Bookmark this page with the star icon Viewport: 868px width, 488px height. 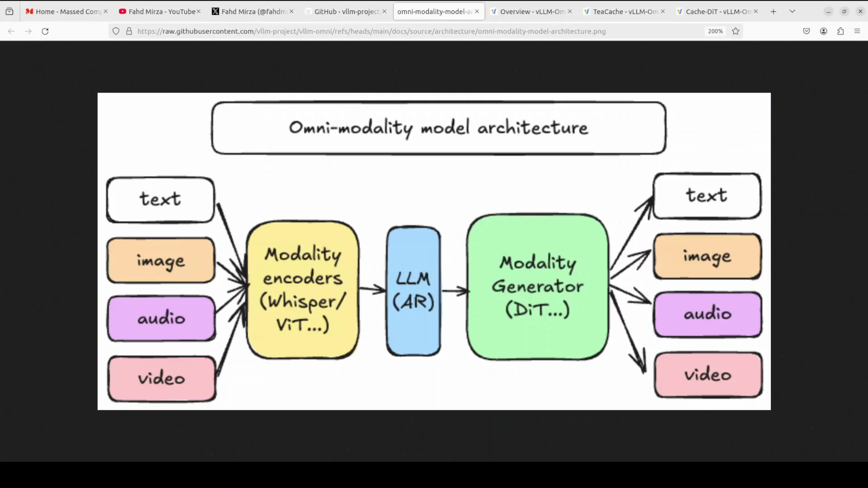click(x=736, y=31)
